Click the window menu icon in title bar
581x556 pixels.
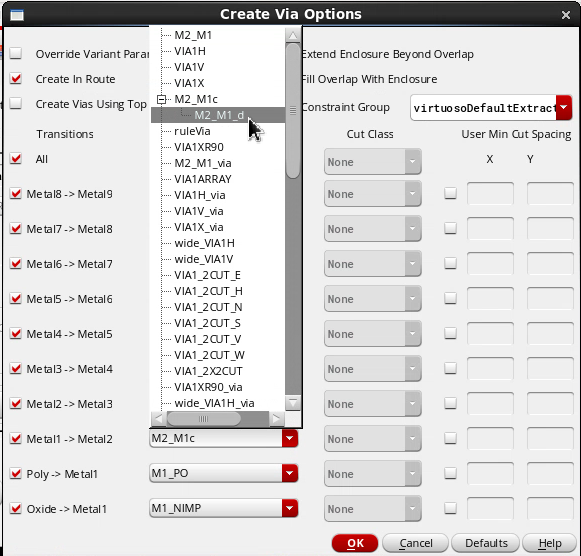(17, 15)
